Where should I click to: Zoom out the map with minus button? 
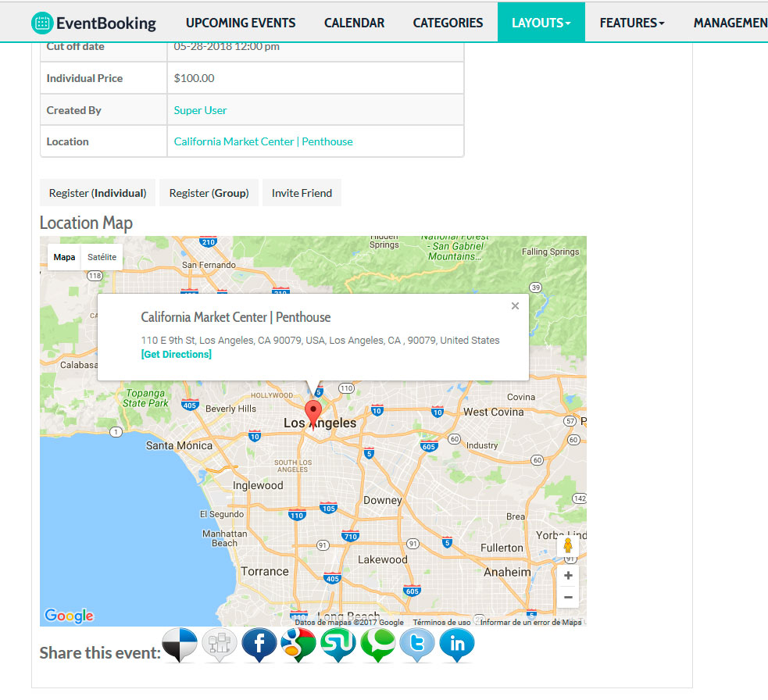[568, 597]
